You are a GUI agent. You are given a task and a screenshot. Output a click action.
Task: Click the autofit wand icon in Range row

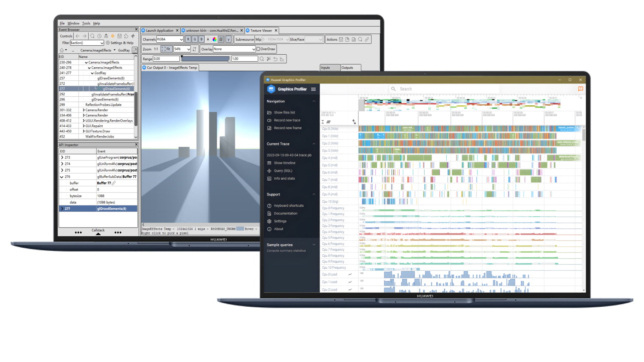click(x=268, y=59)
